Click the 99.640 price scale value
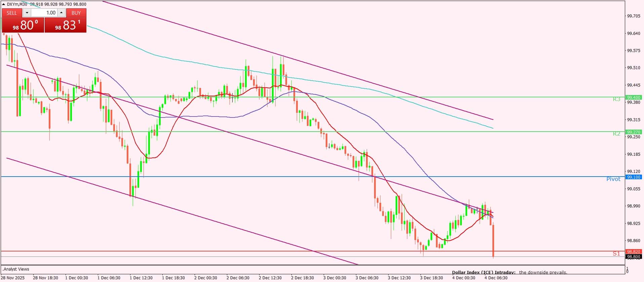 pos(633,33)
